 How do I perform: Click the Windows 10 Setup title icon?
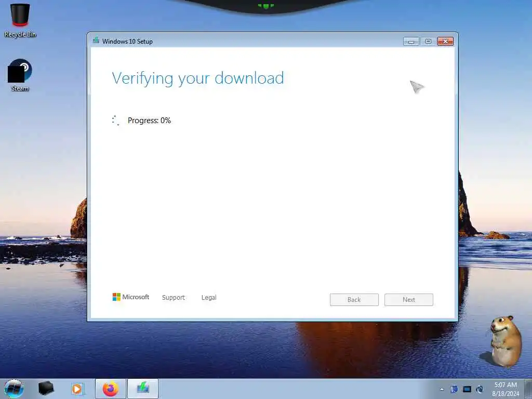(x=96, y=41)
